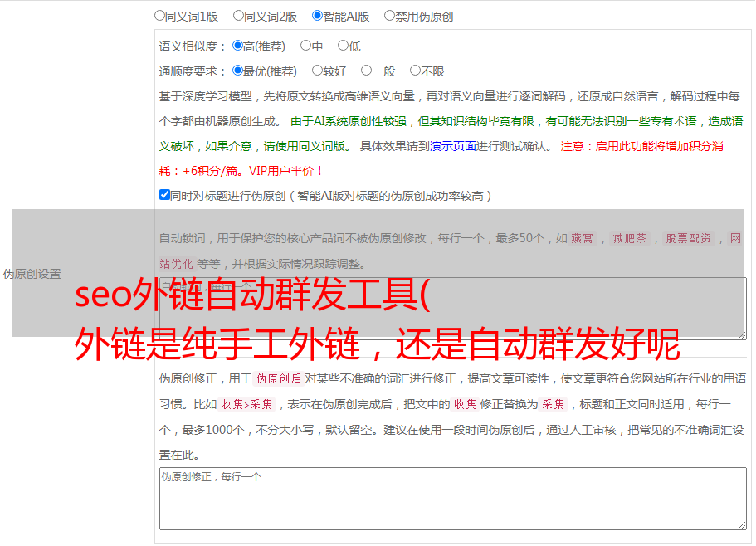Set 通顺度要求 to 最优(推荐)

click(237, 71)
